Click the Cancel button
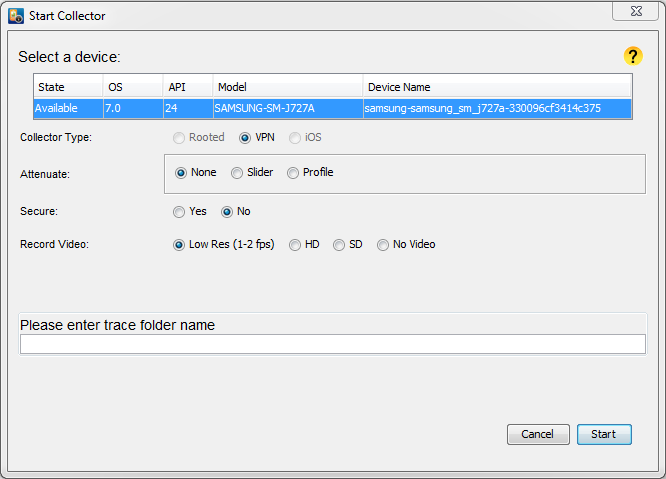Viewport: 666px width, 479px height. click(x=538, y=434)
